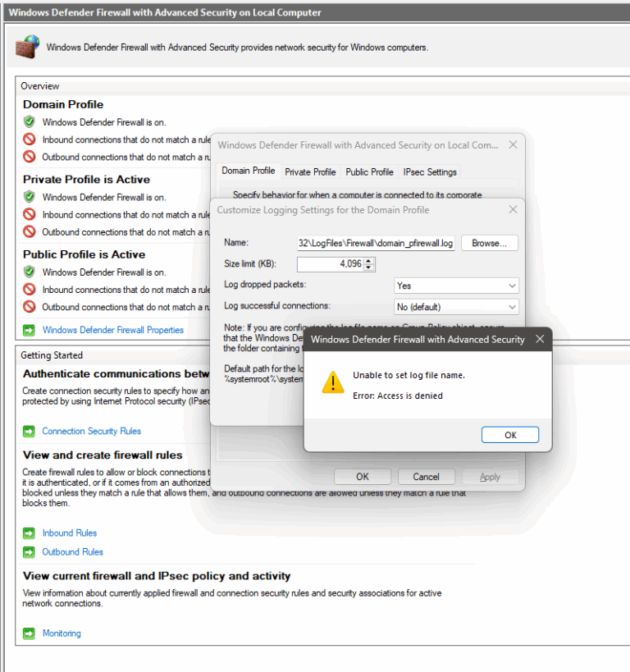Screen dimensions: 630x672
Task: Decrease size limit with the down spinner arrow
Action: tap(368, 267)
